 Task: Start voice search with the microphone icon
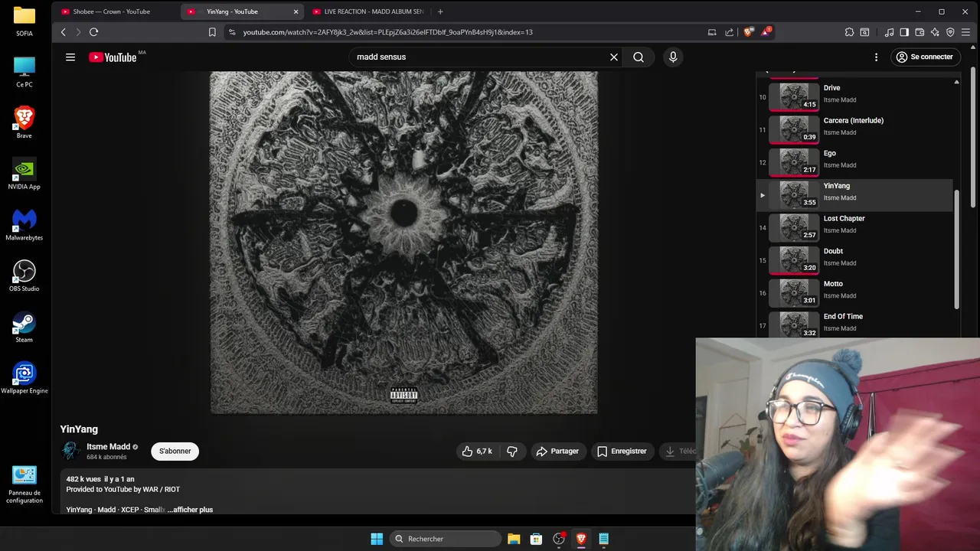click(x=673, y=57)
